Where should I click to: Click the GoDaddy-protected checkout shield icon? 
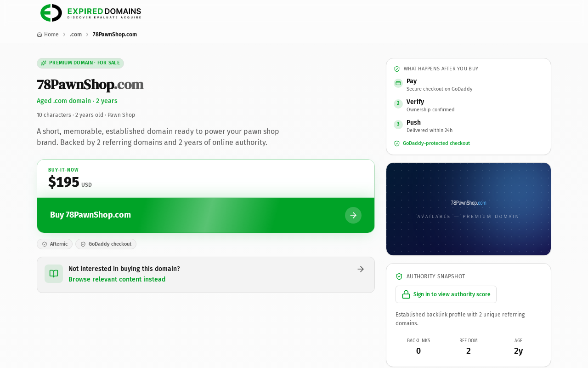click(397, 144)
